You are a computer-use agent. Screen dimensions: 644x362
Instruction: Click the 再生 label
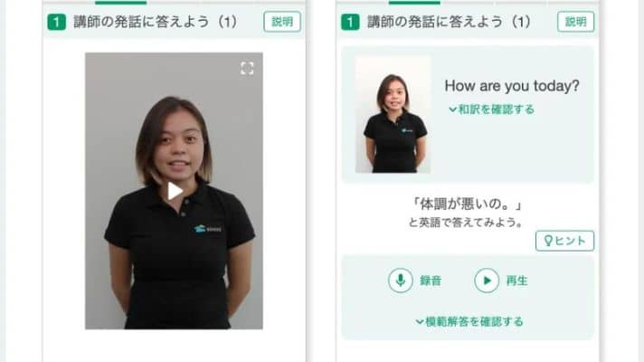coord(516,281)
